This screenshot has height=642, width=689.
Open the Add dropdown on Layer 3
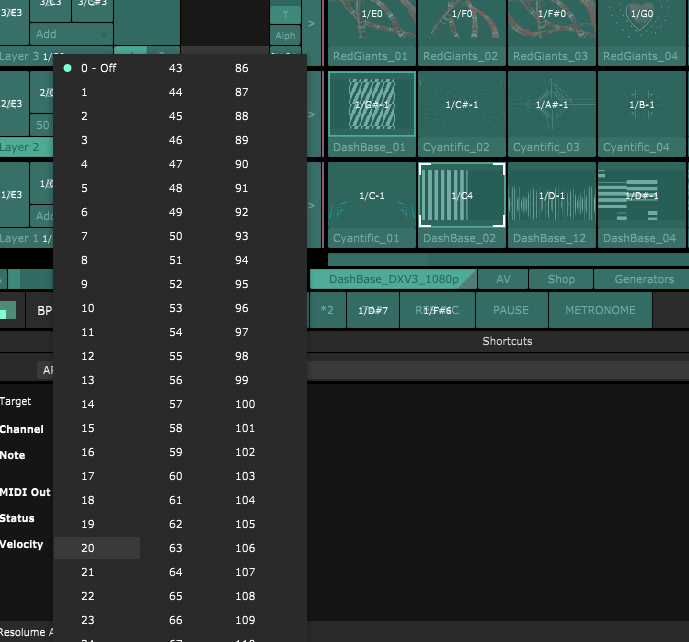[70, 34]
